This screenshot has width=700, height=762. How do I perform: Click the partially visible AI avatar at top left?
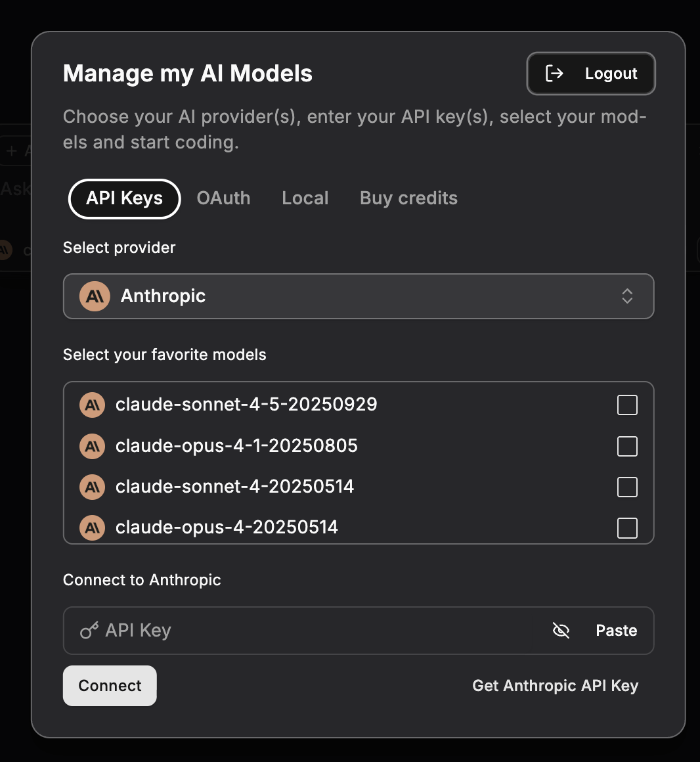coord(5,250)
